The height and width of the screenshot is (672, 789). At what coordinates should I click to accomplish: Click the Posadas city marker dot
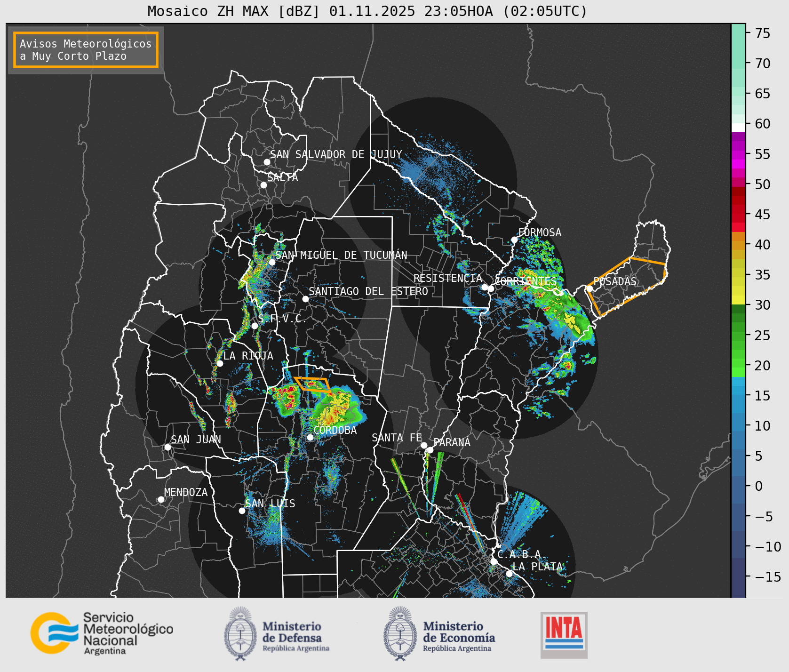point(589,288)
